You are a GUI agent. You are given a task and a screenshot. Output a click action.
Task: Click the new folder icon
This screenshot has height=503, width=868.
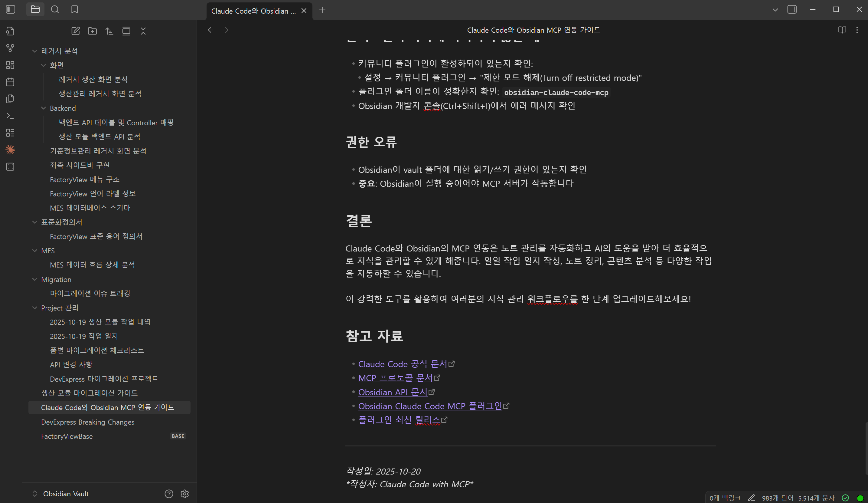pyautogui.click(x=92, y=31)
